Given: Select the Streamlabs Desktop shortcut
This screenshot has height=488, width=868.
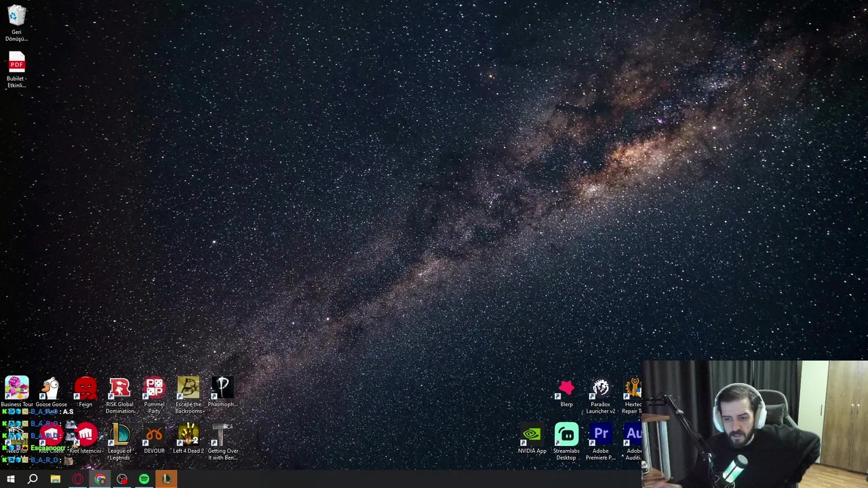Looking at the screenshot, I should (566, 442).
